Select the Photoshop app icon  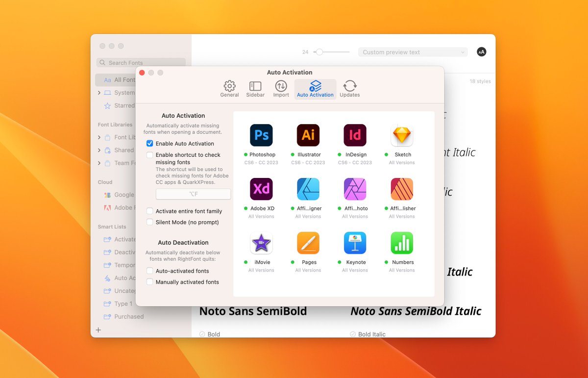point(261,135)
